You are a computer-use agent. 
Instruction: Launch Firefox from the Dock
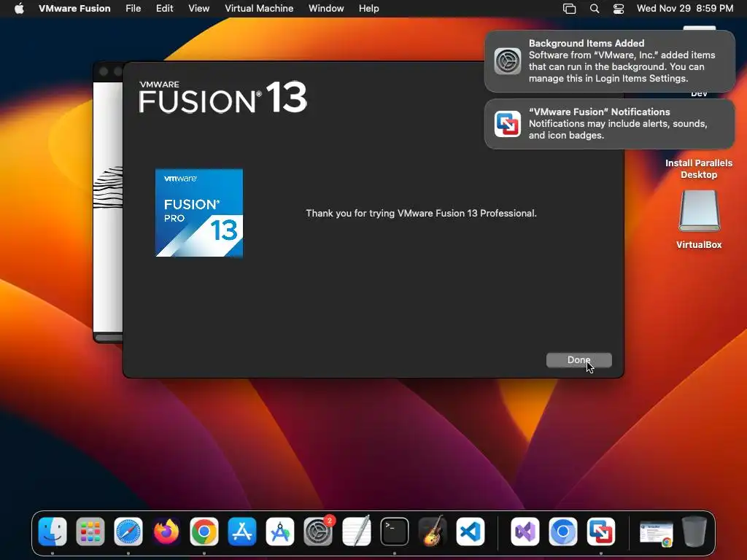[166, 532]
